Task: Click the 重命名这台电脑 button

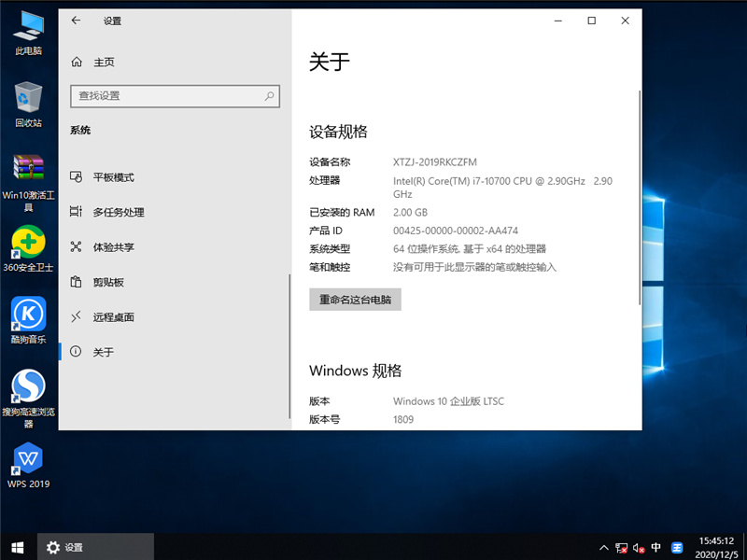Action: pos(355,300)
